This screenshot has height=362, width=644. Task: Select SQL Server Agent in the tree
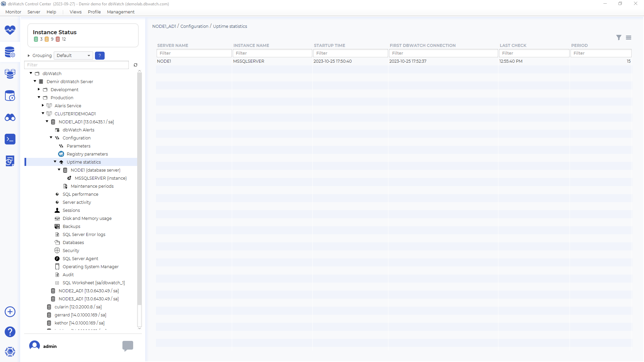80,259
